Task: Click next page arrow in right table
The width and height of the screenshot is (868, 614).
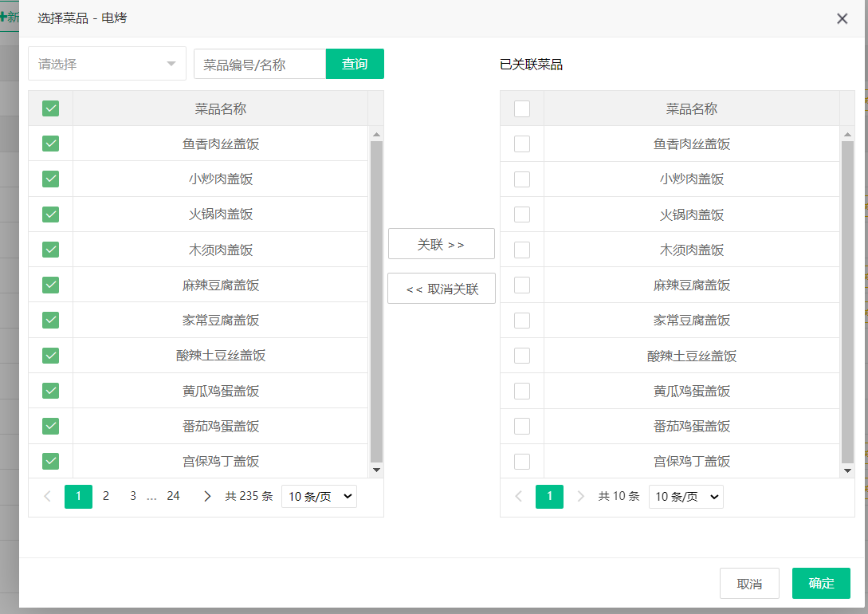Action: click(x=580, y=496)
